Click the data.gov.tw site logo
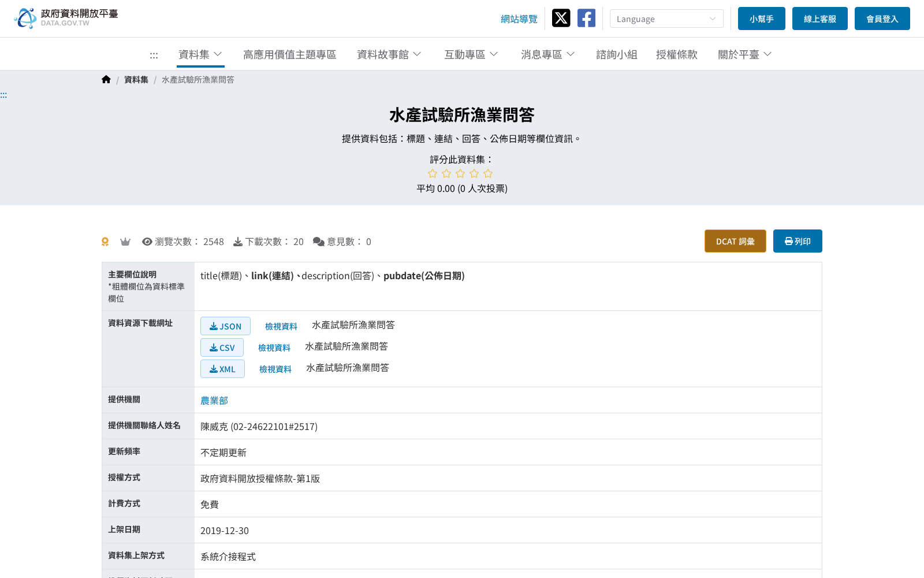Viewport: 924px width, 578px height. click(x=66, y=18)
